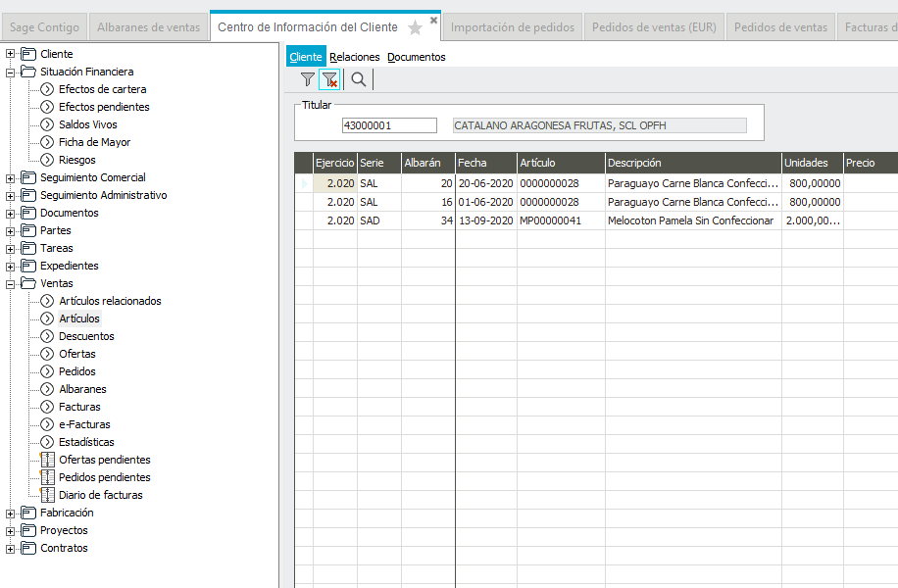Open the Documentos menu
Screen dimensions: 898x588
point(416,57)
